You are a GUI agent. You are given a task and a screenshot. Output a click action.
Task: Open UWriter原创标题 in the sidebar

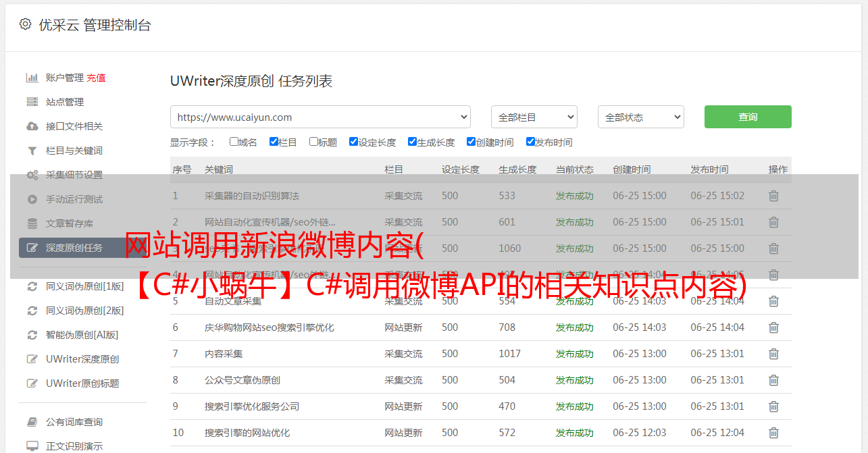point(82,383)
